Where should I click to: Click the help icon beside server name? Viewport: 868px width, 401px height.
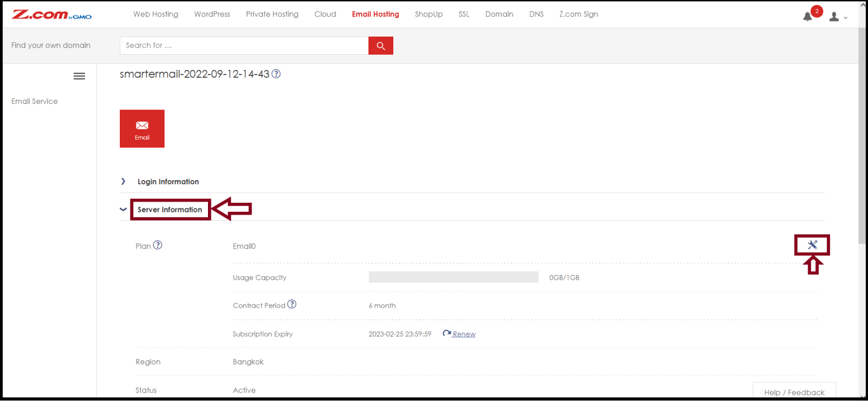pyautogui.click(x=276, y=74)
